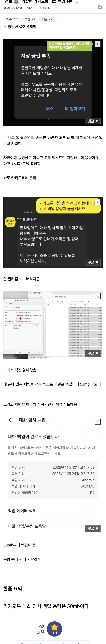Click the number 1 image badge
The height and width of the screenshot is (644, 106).
click(x=98, y=44)
